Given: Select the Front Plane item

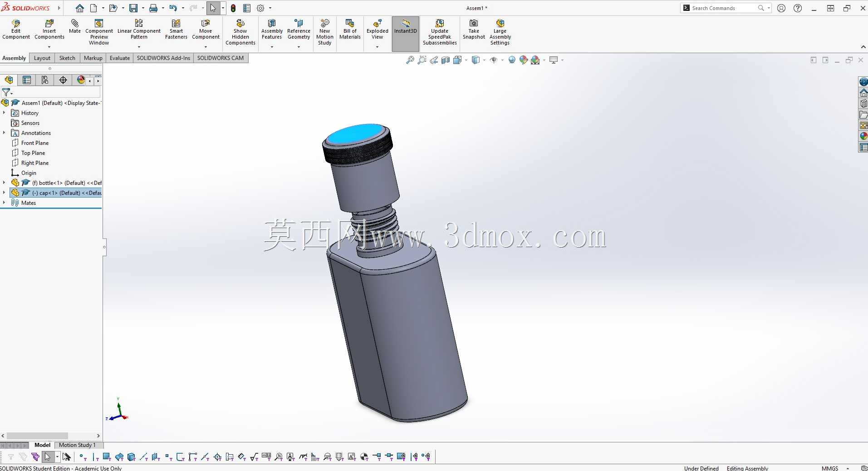Looking at the screenshot, I should point(35,143).
